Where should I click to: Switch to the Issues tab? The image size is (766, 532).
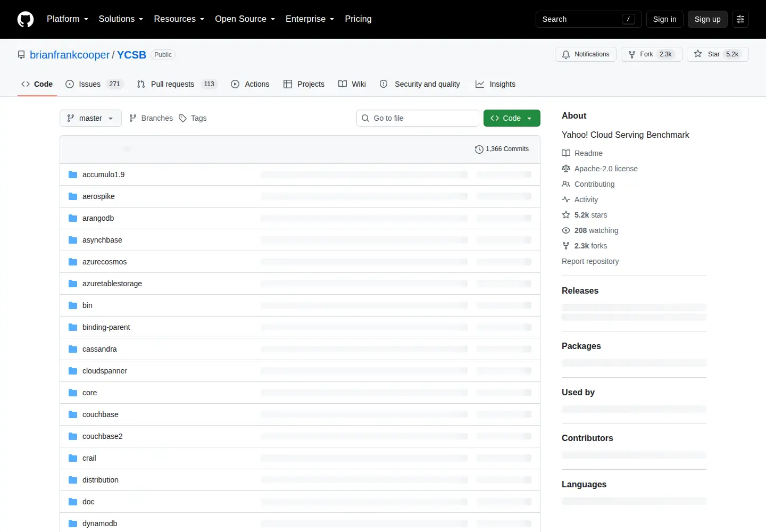[94, 84]
